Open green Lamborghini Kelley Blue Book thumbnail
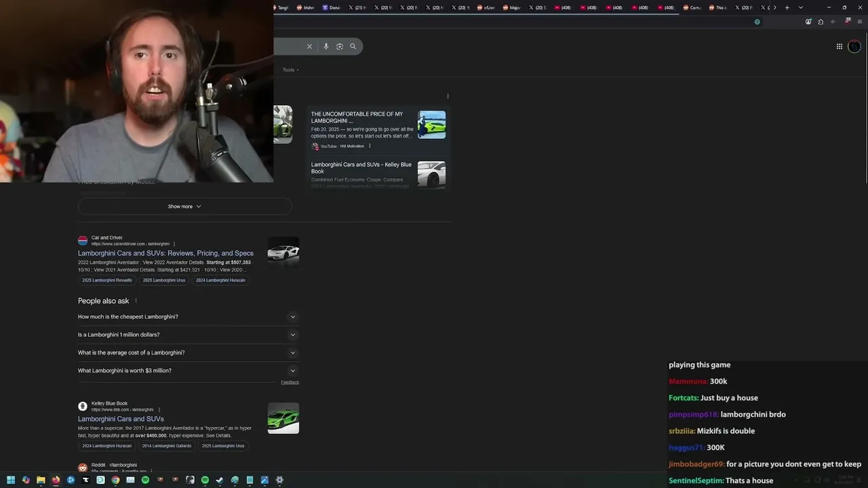Viewport: 868px width, 488px height. (x=283, y=418)
